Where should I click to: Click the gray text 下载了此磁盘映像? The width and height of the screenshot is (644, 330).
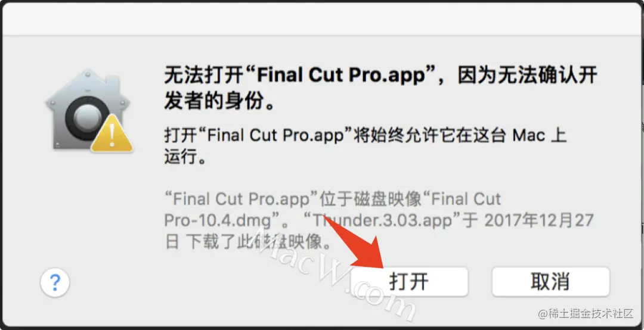[253, 242]
